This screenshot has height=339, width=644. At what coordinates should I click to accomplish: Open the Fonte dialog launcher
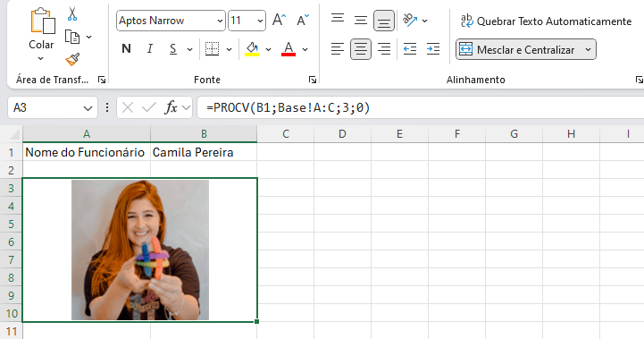click(312, 80)
